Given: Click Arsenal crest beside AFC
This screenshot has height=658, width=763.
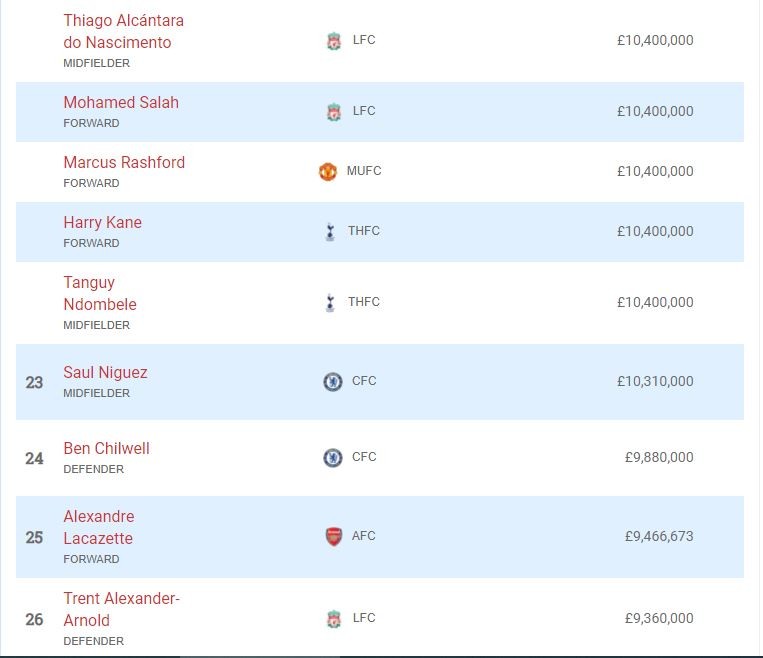Looking at the screenshot, I should tap(334, 536).
